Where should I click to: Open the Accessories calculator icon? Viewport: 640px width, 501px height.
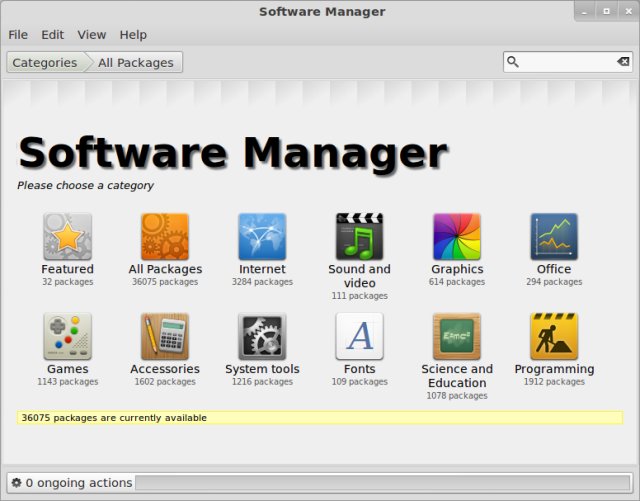pos(165,336)
